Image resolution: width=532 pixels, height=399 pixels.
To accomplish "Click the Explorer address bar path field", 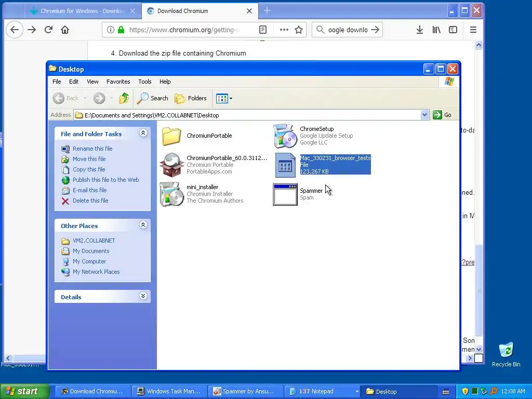I will (251, 115).
